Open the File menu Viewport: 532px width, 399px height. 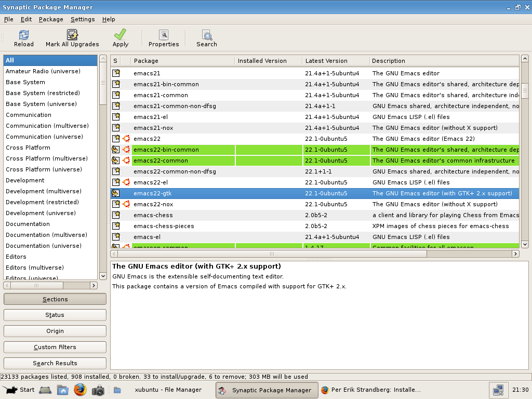pos(8,19)
